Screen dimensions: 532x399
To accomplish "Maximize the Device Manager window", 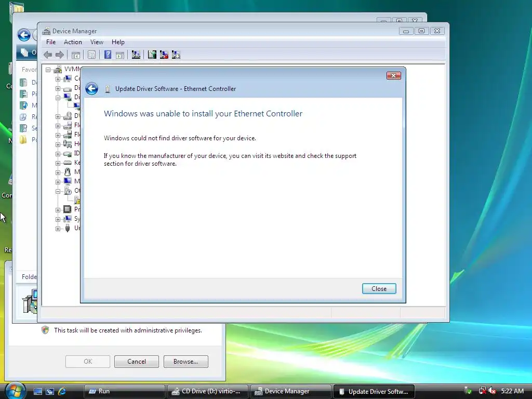I will [421, 31].
